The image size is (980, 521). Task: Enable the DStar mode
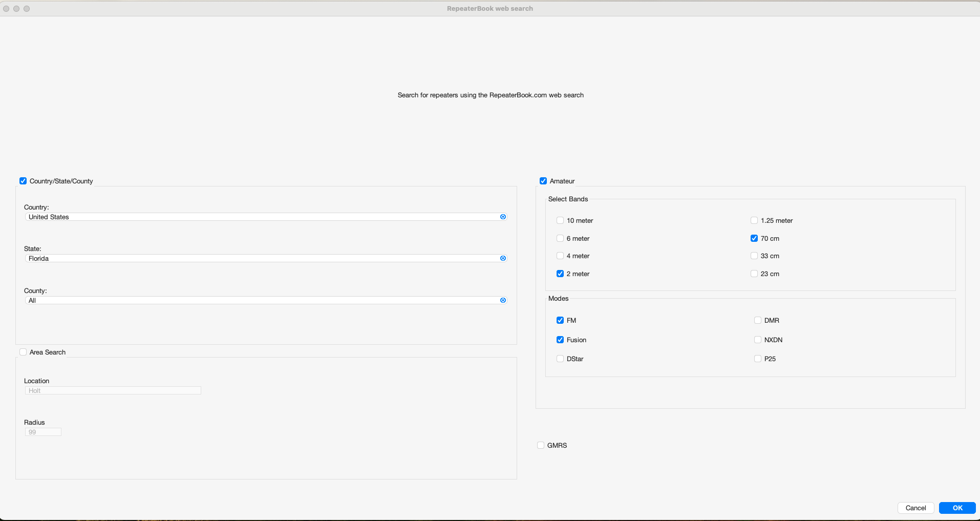[x=560, y=359]
